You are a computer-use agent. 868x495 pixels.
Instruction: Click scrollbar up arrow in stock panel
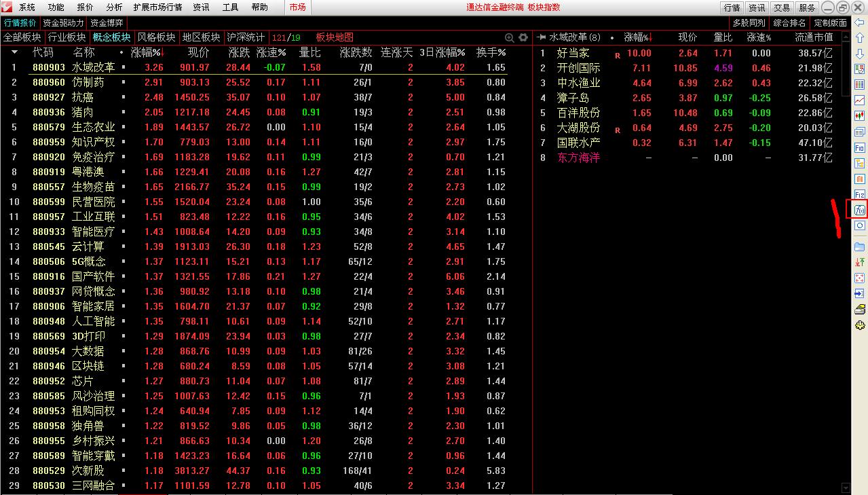[846, 37]
